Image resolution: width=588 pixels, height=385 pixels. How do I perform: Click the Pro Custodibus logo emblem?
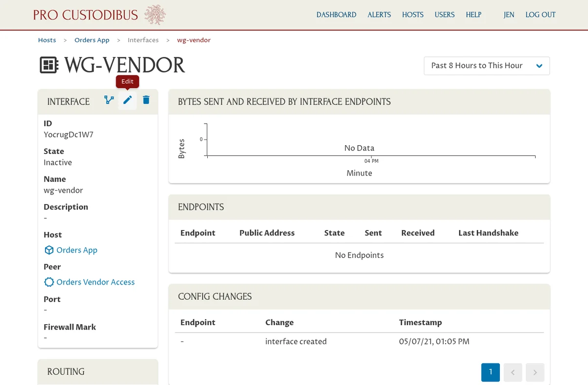[x=155, y=15]
